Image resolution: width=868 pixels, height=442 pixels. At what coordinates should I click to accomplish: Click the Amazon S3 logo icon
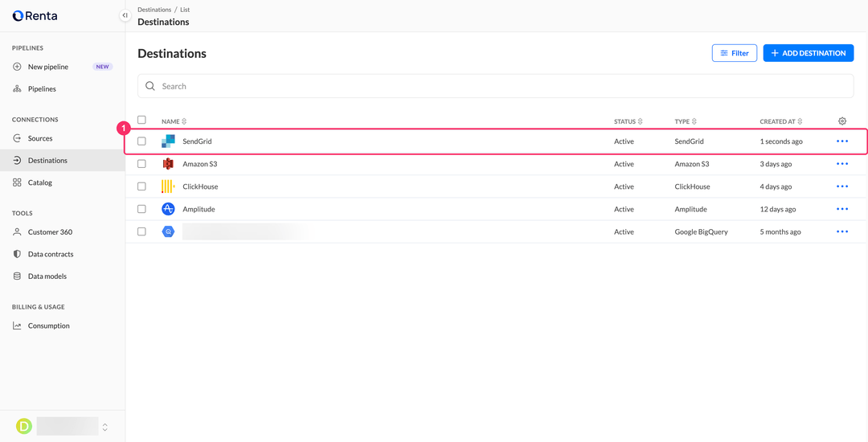pyautogui.click(x=168, y=164)
